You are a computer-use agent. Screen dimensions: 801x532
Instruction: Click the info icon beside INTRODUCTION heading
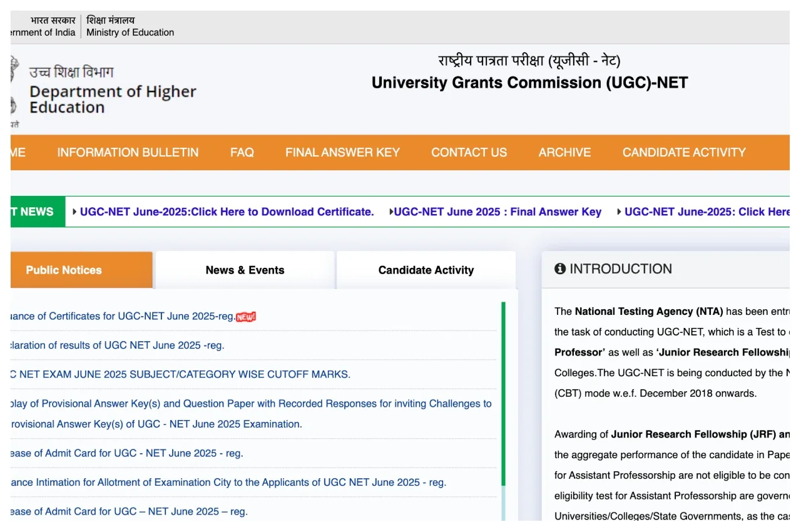tap(560, 269)
